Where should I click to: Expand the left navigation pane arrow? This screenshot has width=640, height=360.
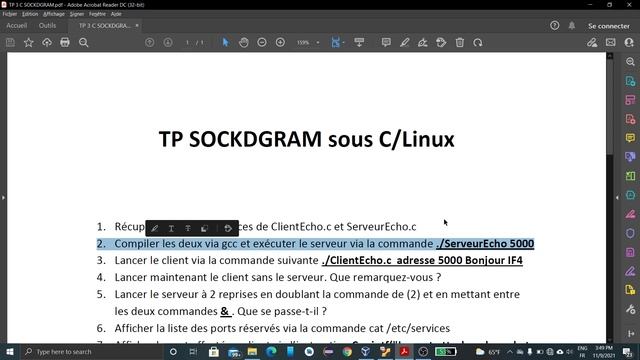(x=3, y=198)
